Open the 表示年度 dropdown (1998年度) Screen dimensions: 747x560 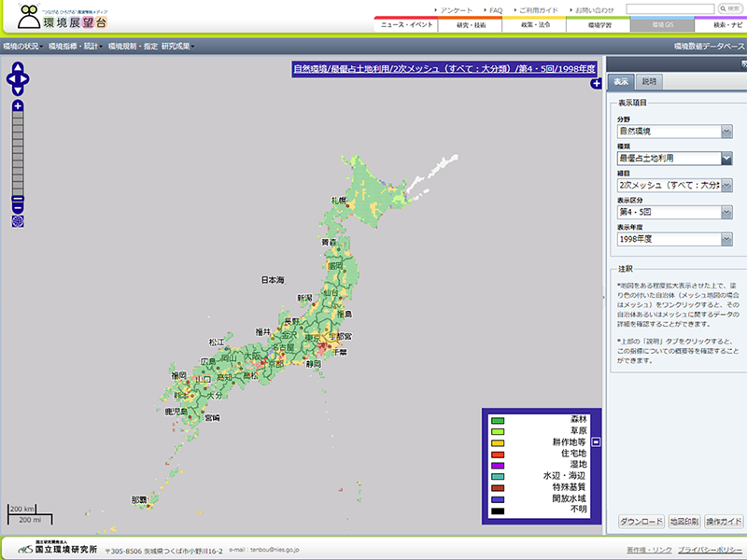[x=674, y=239]
